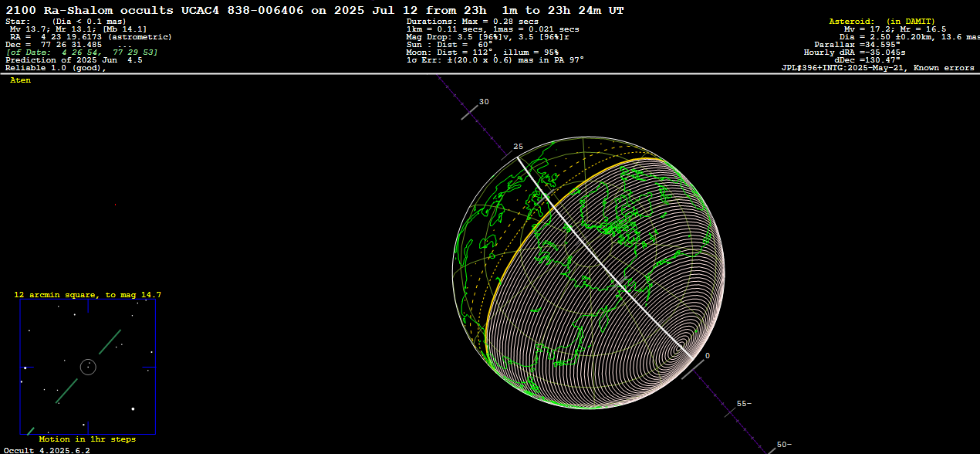Click 'Durations: Max = 0.28 secs'
Screen dimensions: 980x454
coord(472,21)
